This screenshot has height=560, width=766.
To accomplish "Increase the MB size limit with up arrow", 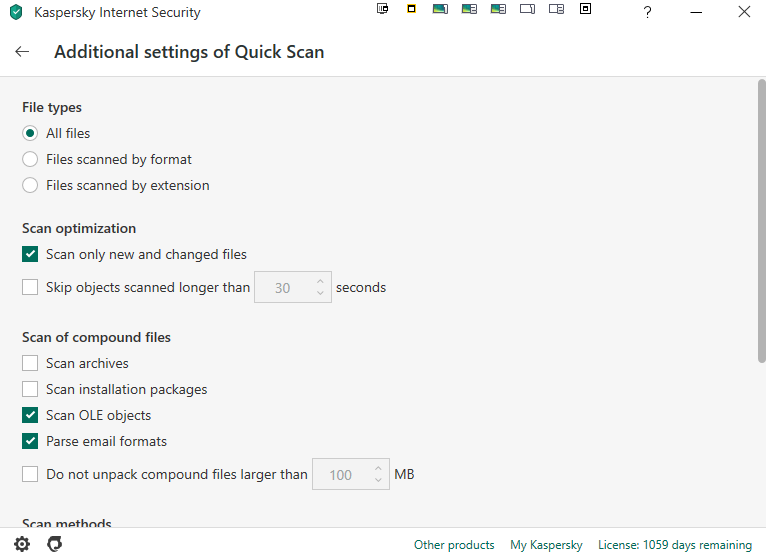I will [378, 468].
